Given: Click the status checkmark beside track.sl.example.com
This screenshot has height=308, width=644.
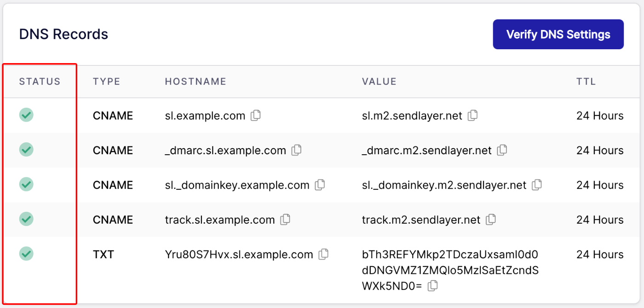Looking at the screenshot, I should coord(26,220).
